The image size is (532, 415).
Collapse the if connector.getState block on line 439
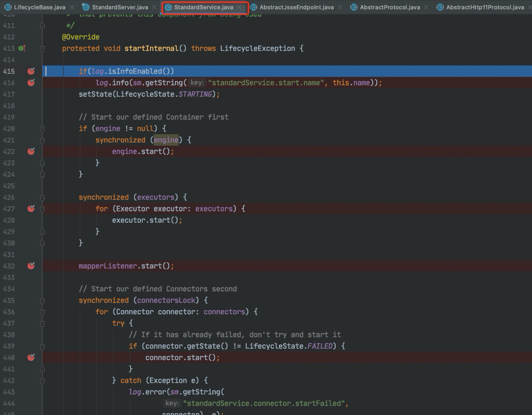(42, 346)
